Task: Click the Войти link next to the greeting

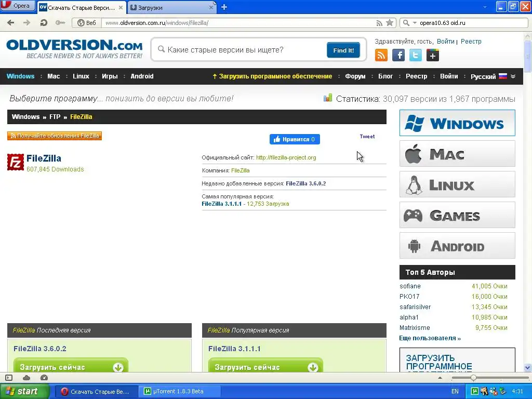Action: pyautogui.click(x=445, y=42)
